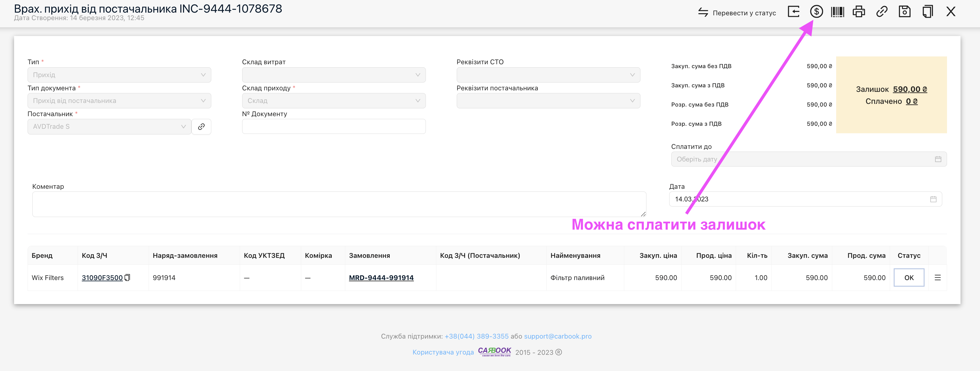
Task: Click the № Документу input field
Action: [x=334, y=126]
